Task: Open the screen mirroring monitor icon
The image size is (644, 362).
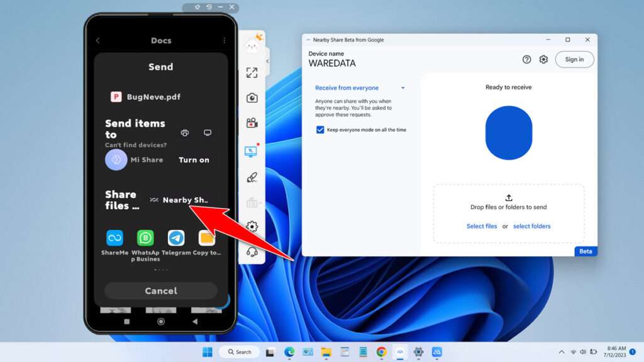Action: [251, 151]
